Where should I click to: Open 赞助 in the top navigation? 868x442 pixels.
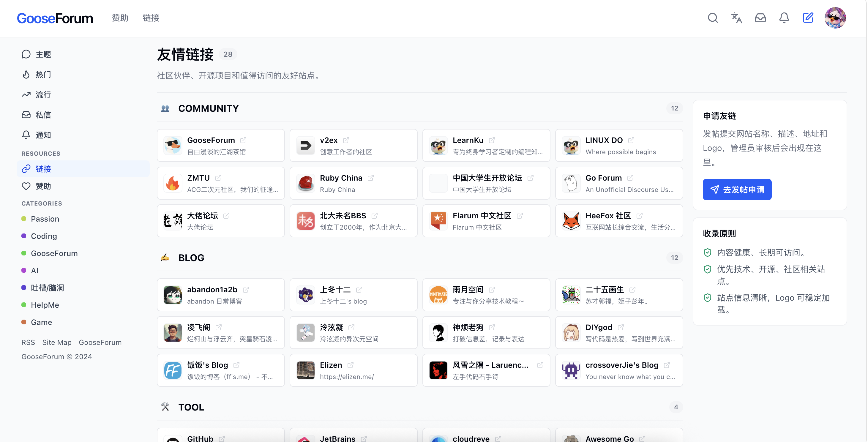(120, 18)
